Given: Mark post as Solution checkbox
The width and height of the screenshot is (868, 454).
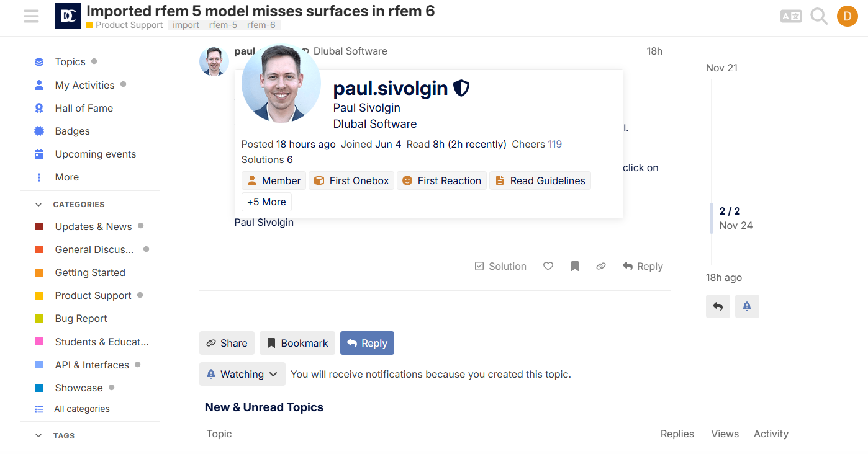Looking at the screenshot, I should (x=500, y=266).
